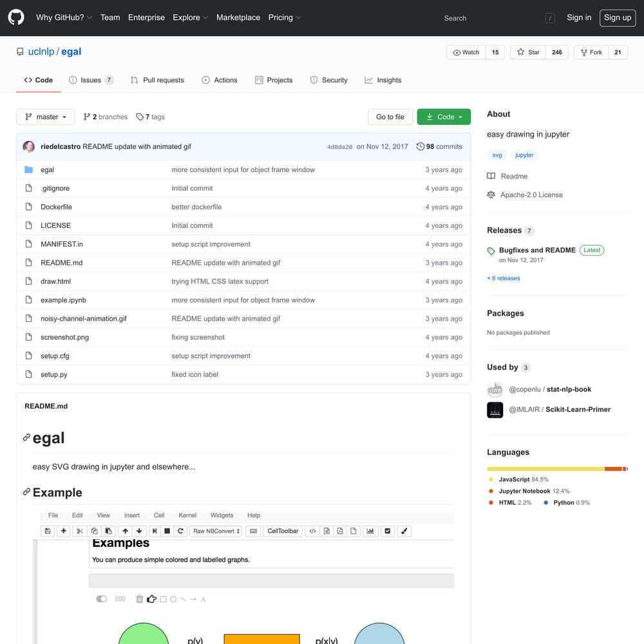The height and width of the screenshot is (644, 644).
Task: Click the yellow JavaScript segment of languages bar
Action: pos(545,469)
